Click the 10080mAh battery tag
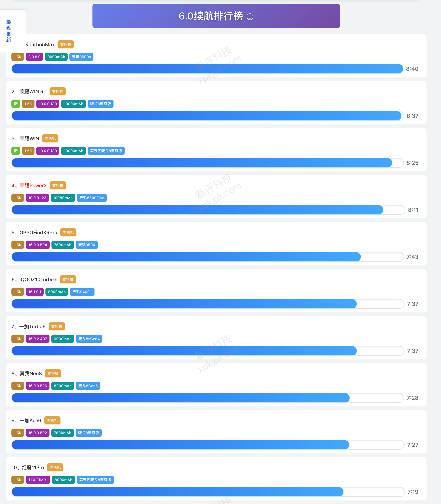The width and height of the screenshot is (441, 504). tap(63, 198)
